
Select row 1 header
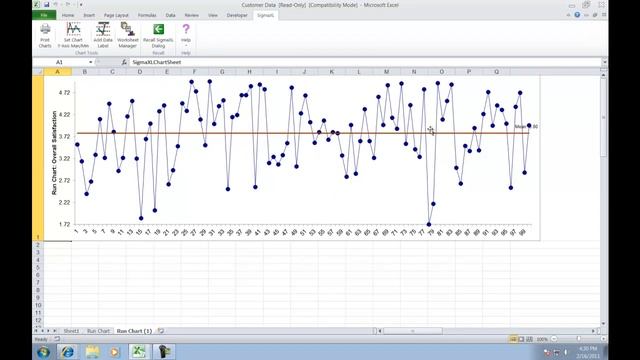pos(38,158)
